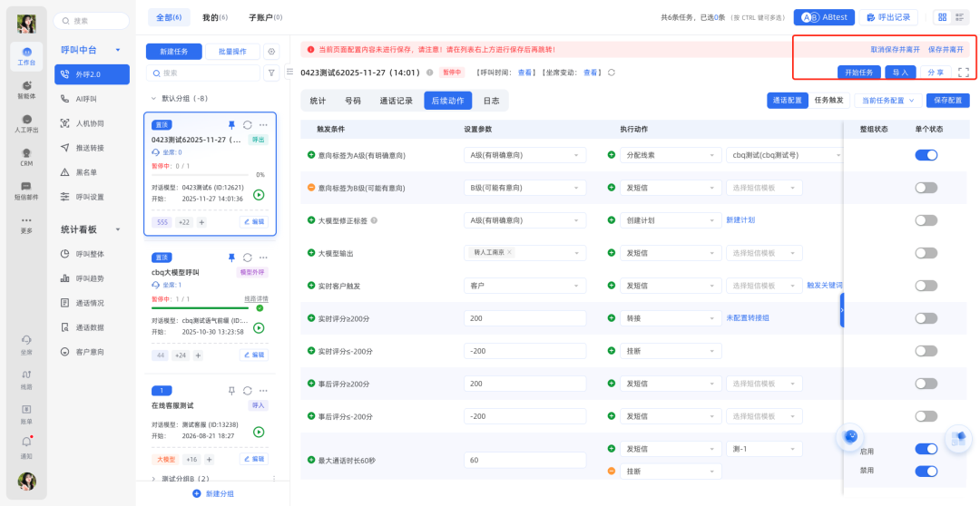Click the refresh icon after 坐席变动 查看
The image size is (980, 506).
[x=611, y=73]
